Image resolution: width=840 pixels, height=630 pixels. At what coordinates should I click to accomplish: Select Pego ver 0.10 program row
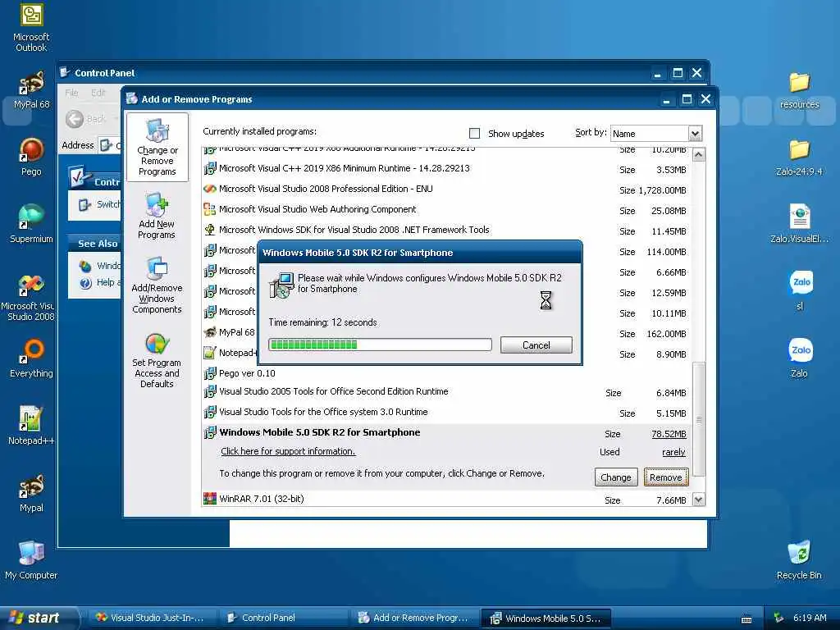click(x=445, y=373)
